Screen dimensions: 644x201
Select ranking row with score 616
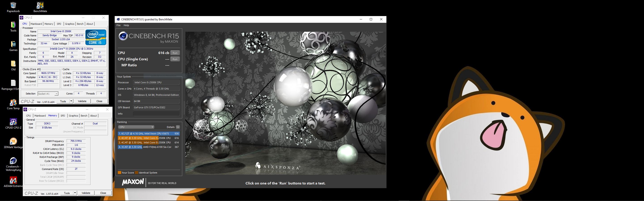[x=149, y=138]
